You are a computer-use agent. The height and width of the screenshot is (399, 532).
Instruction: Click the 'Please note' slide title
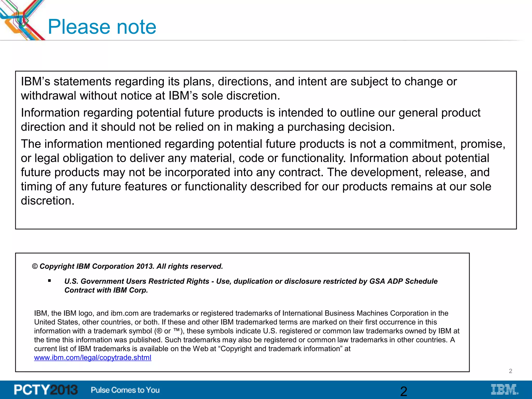tap(102, 27)
